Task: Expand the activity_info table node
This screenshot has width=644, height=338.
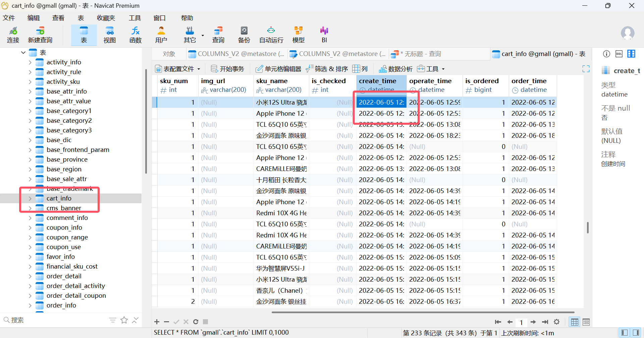Action: point(30,62)
